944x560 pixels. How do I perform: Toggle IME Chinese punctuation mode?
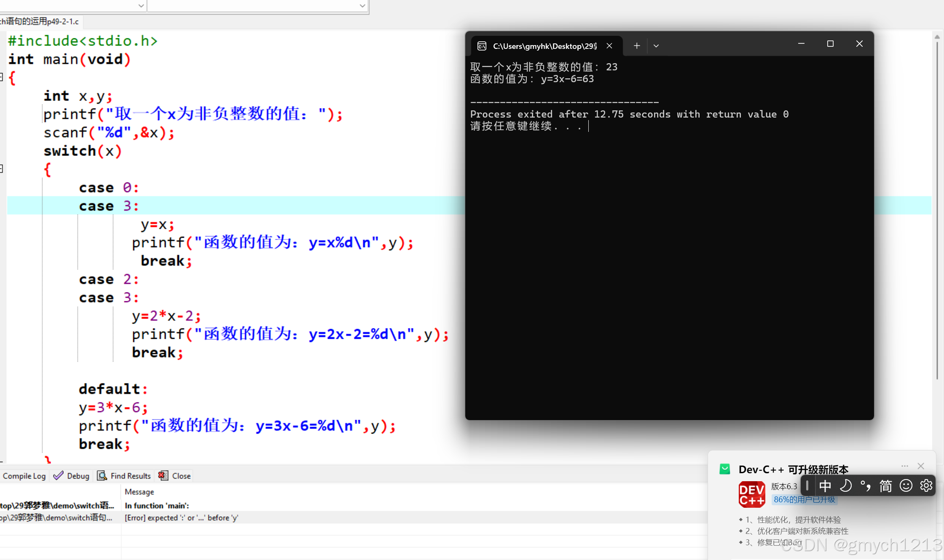(x=865, y=486)
